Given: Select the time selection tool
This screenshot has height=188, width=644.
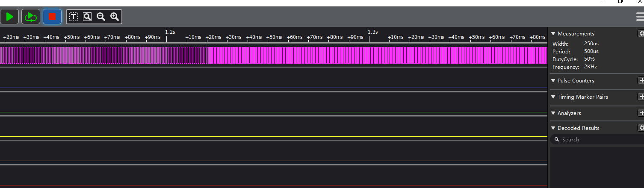Looking at the screenshot, I should click(74, 17).
